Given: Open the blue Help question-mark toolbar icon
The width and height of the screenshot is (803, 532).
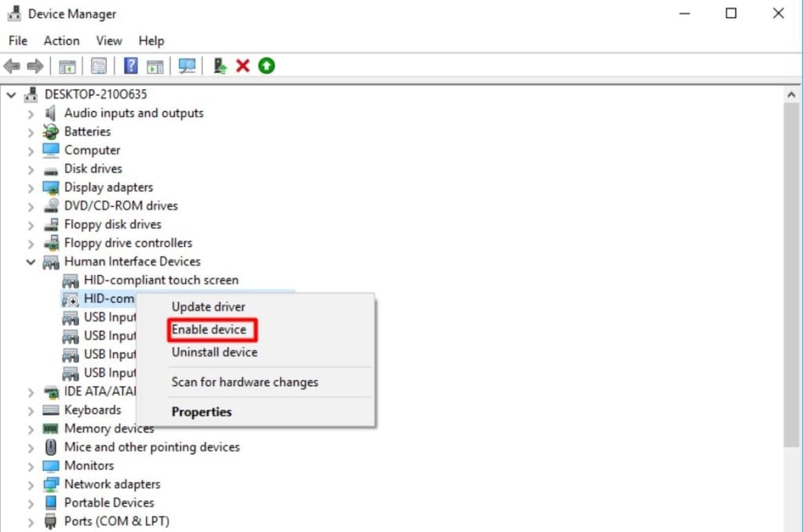Looking at the screenshot, I should click(x=131, y=66).
